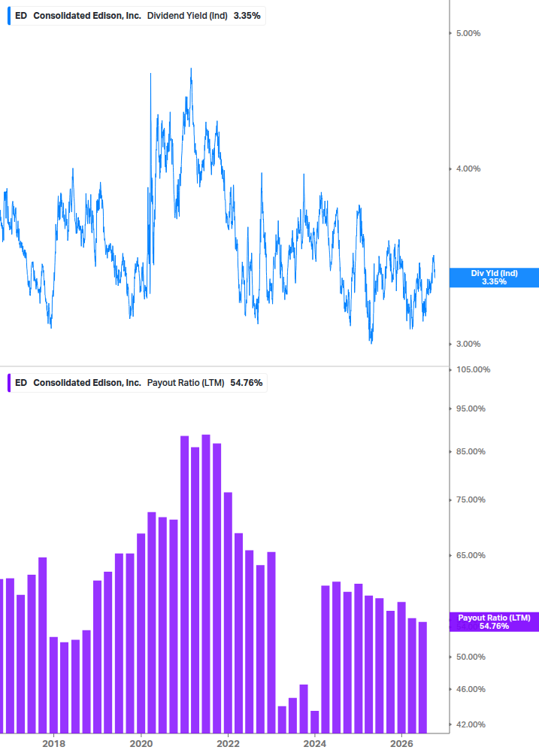This screenshot has height=756, width=539.
Task: Click the 105.00% y-axis label
Action: click(x=473, y=369)
